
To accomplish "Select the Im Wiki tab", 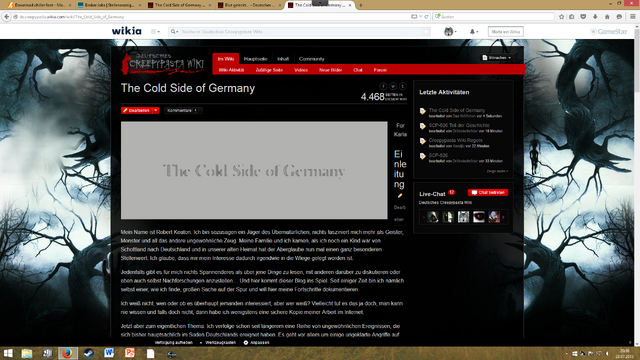I will [226, 59].
